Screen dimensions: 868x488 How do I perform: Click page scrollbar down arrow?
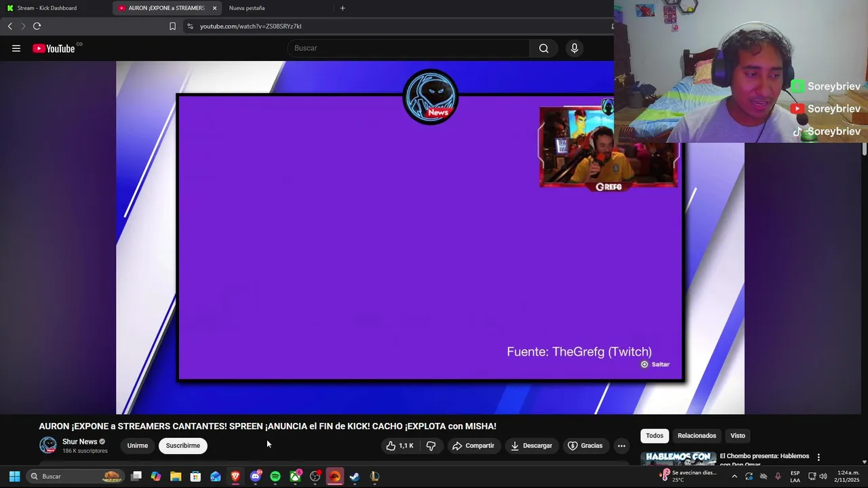(x=865, y=462)
